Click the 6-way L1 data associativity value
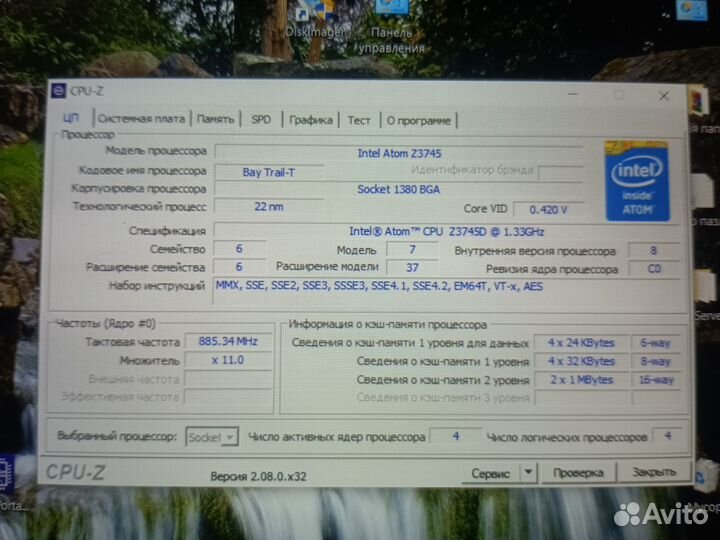720x540 pixels. (x=656, y=343)
